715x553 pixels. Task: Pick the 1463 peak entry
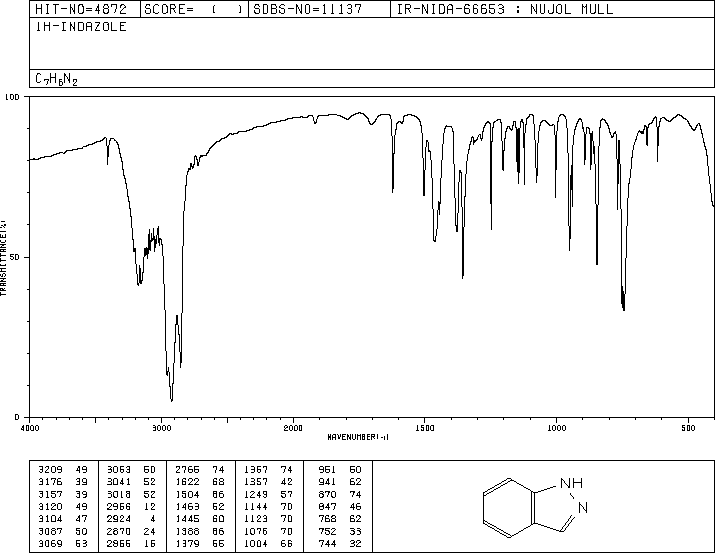click(187, 506)
